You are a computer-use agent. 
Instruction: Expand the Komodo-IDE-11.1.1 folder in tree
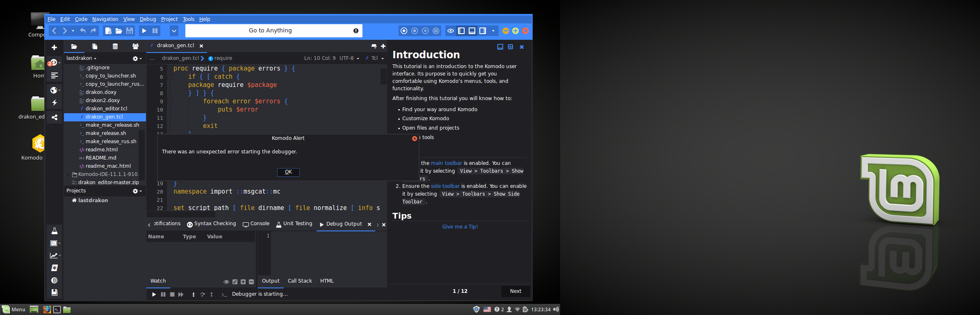pos(68,174)
